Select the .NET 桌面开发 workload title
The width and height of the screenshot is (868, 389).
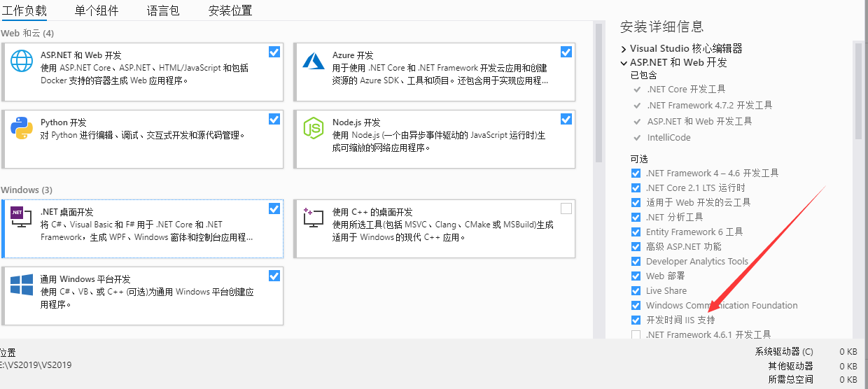pyautogui.click(x=67, y=212)
